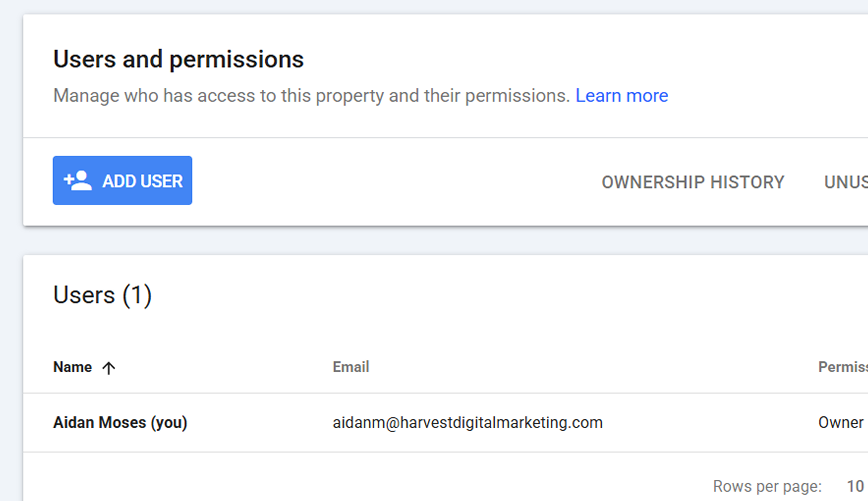Click the Users (1) heading
Screen dimensions: 868x501
click(103, 295)
